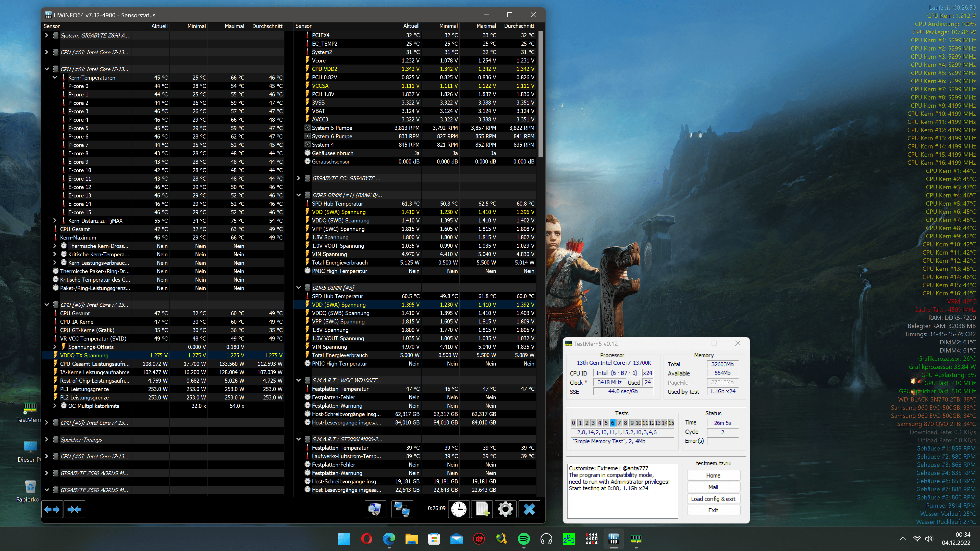Collapse the Kern-Temperaturen tree node
980x551 pixels.
click(x=55, y=78)
